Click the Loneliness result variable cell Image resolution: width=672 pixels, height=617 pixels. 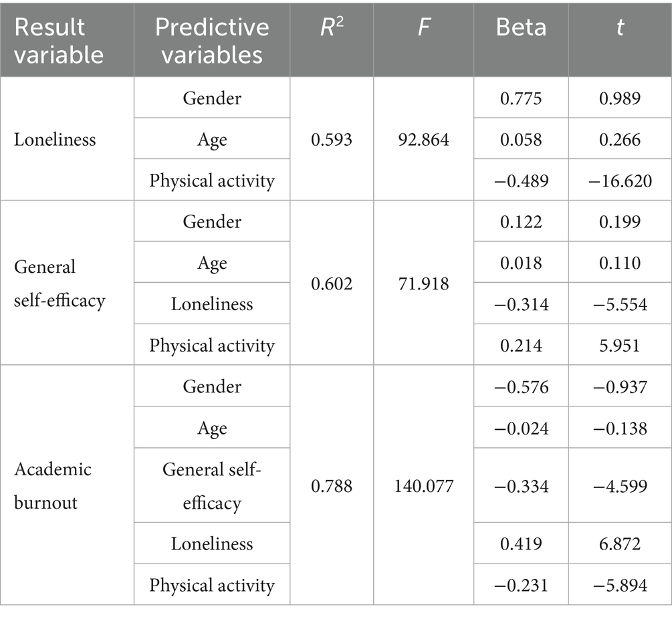point(55,139)
